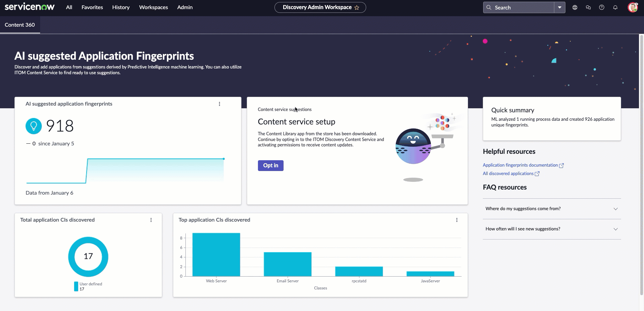Screen dimensions: 644x311
Task: Click the User defined legend color swatch
Action: click(x=76, y=286)
